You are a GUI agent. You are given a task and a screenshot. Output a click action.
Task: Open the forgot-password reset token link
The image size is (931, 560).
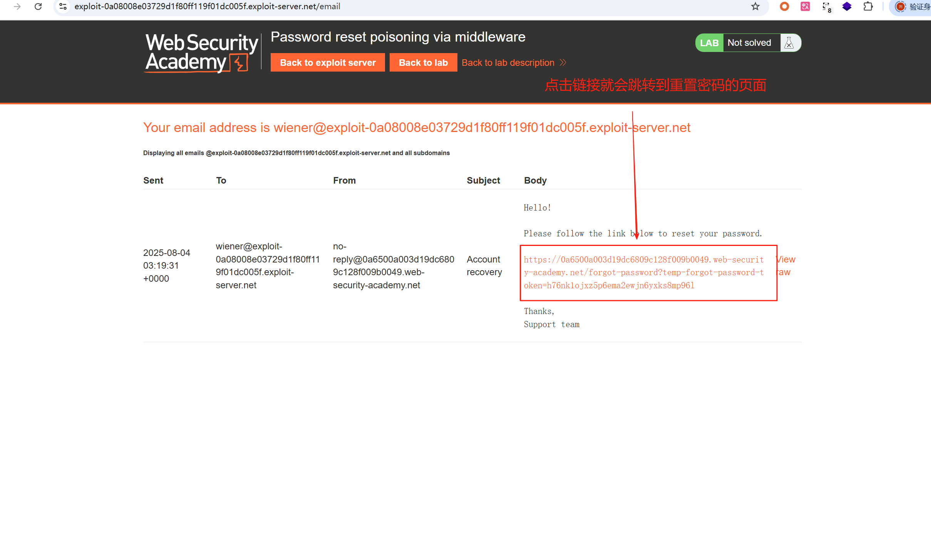(643, 272)
